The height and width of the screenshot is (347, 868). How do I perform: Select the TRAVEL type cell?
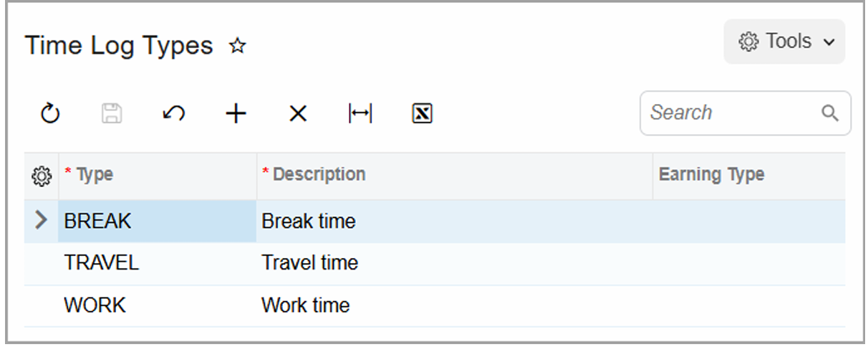(102, 263)
